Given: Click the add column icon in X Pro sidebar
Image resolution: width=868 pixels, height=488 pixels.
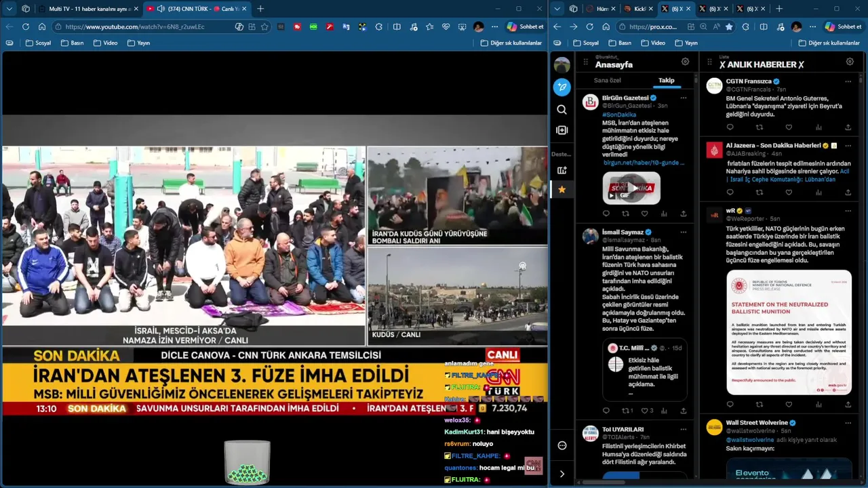Looking at the screenshot, I should click(561, 130).
